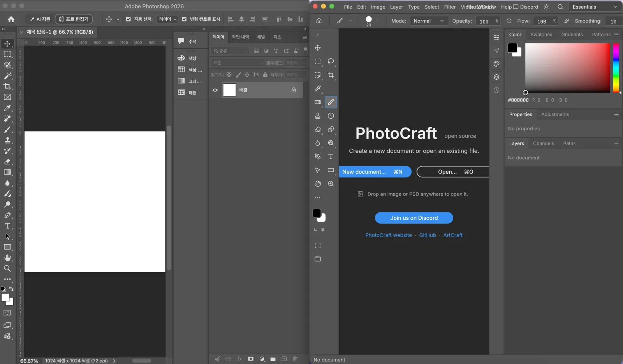Open PhotoCraft Home icon
The width and height of the screenshot is (623, 364).
319,21
